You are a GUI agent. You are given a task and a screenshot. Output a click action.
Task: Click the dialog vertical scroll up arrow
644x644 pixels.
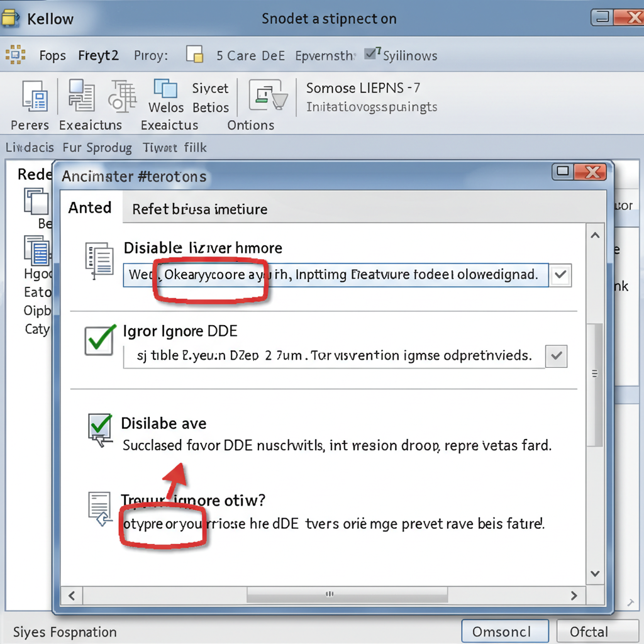(595, 235)
